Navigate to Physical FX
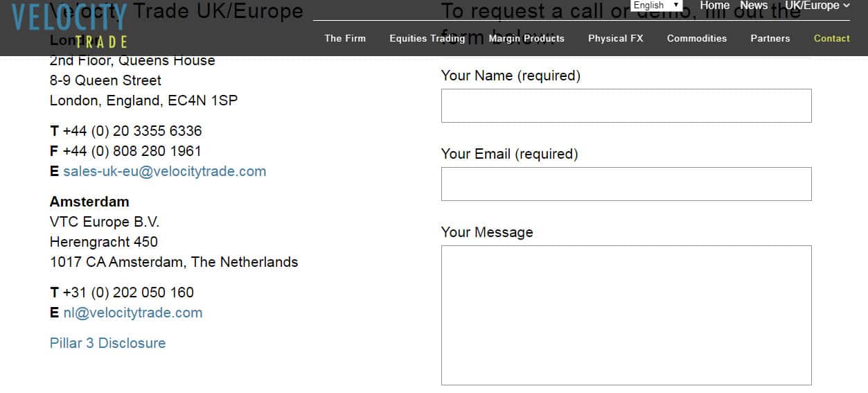 pyautogui.click(x=615, y=38)
